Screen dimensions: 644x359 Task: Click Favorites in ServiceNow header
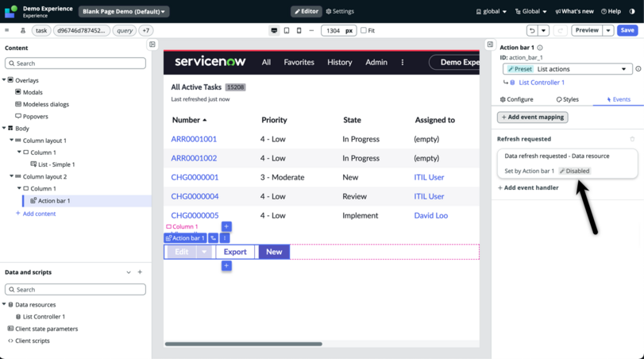[299, 63]
